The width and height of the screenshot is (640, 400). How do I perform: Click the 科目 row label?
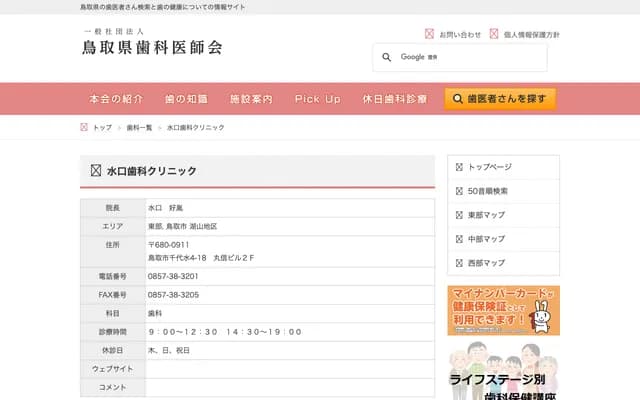(113, 313)
